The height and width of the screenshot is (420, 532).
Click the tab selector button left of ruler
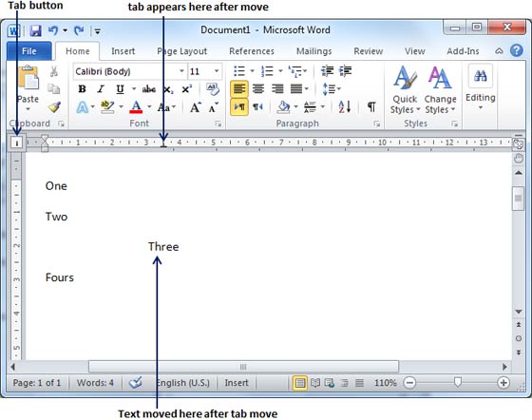point(17,143)
